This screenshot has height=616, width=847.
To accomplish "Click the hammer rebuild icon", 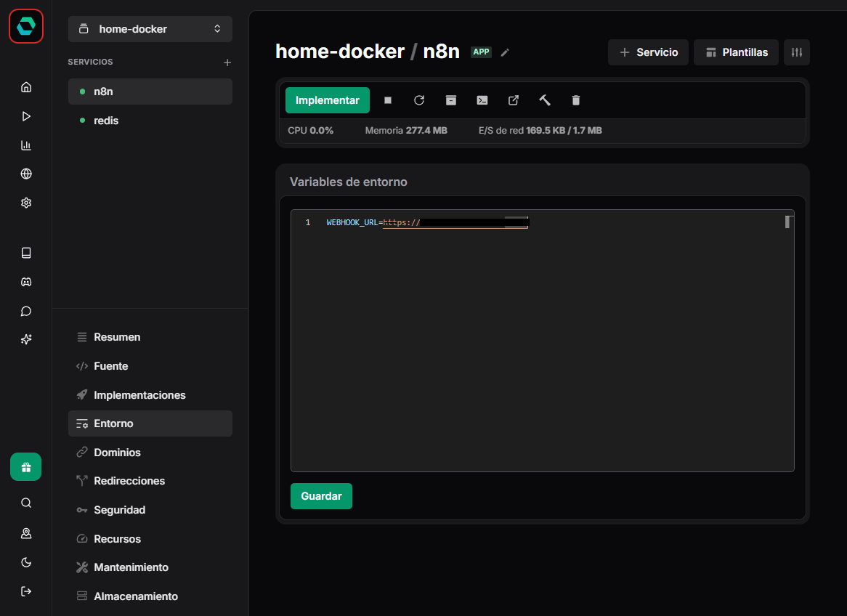I will point(545,100).
